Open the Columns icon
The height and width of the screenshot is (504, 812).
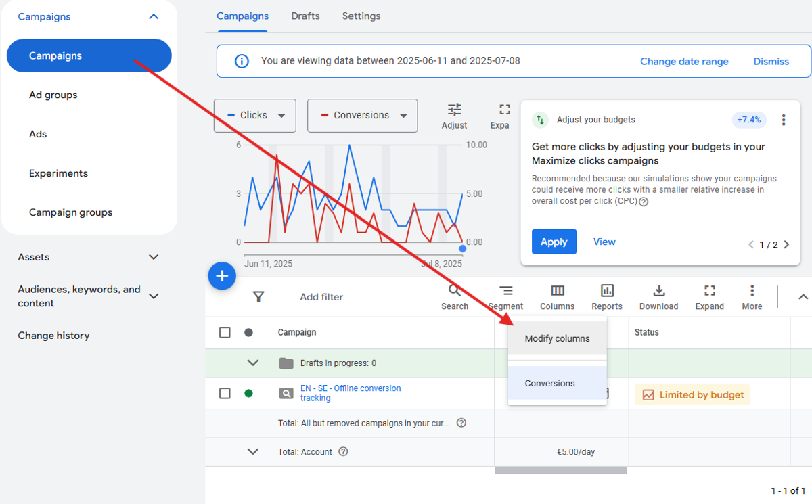556,292
